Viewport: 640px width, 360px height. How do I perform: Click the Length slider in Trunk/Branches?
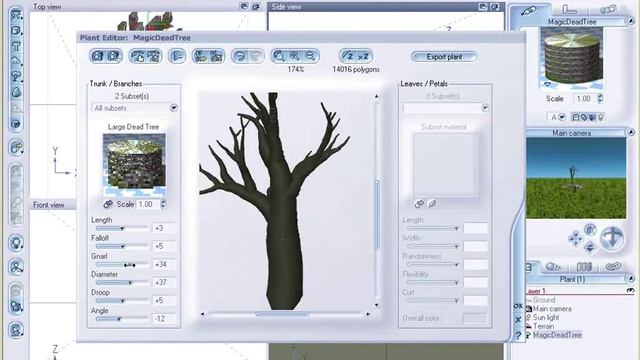[122, 228]
